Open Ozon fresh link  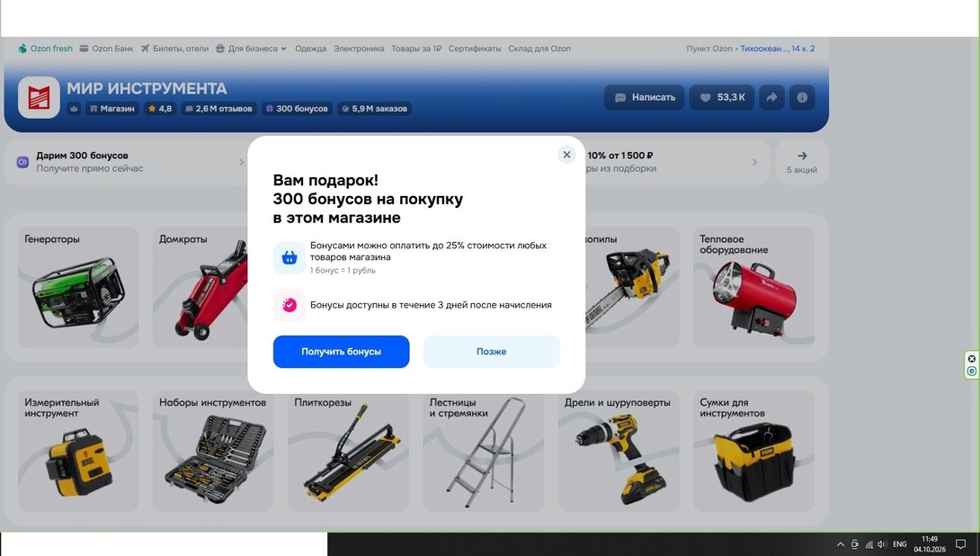45,49
